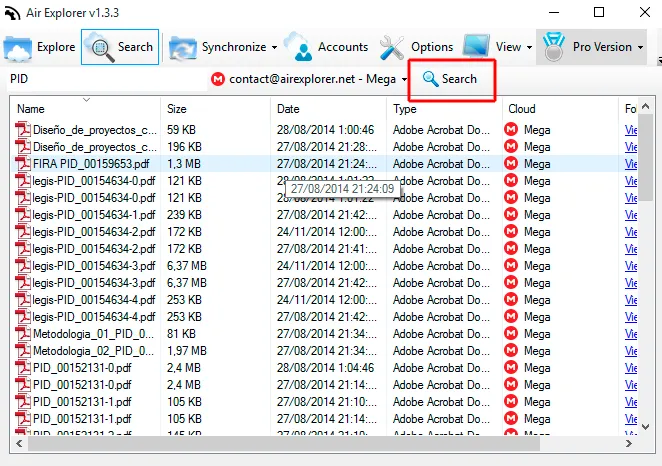Select PID_00152131-0.pdf dated 28/08/2014
Viewport: 662px width, 466px height.
pyautogui.click(x=82, y=368)
